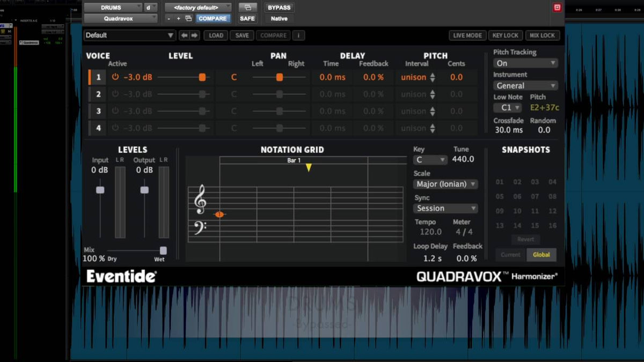Screen dimensions: 644x362
Task: Click copy settings icon beside COMPARE
Action: click(188, 18)
